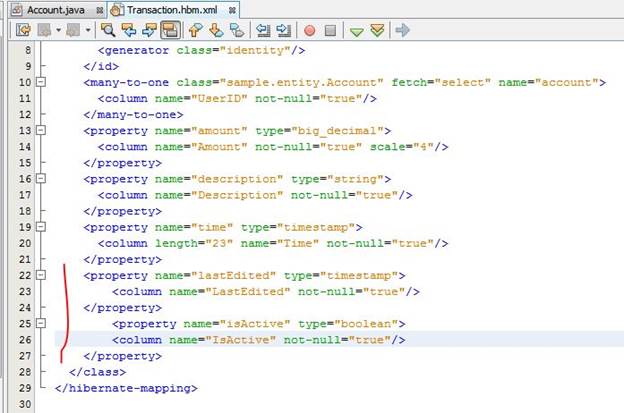Close the Transaction.hbm.xml tab
Image resolution: width=624 pixels, height=413 pixels.
pos(232,11)
